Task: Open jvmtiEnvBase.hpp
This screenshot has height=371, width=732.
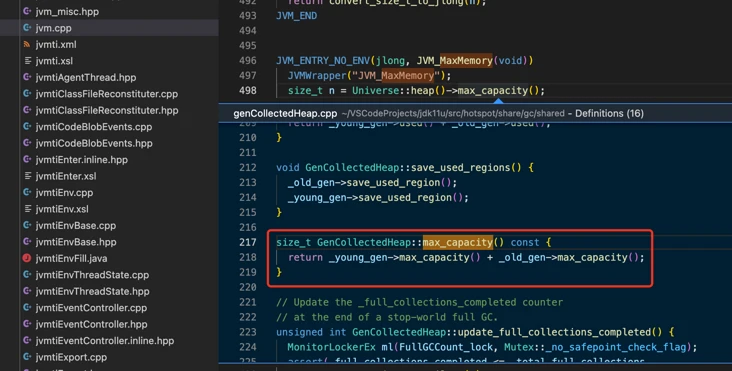Action: coord(76,242)
